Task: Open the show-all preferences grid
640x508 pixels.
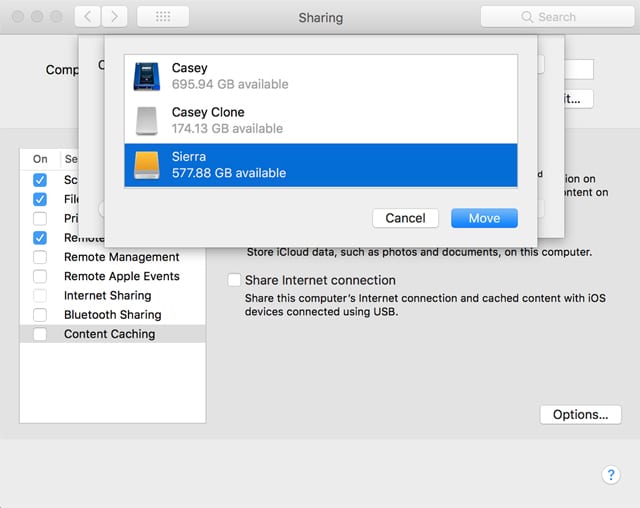Action: point(162,17)
